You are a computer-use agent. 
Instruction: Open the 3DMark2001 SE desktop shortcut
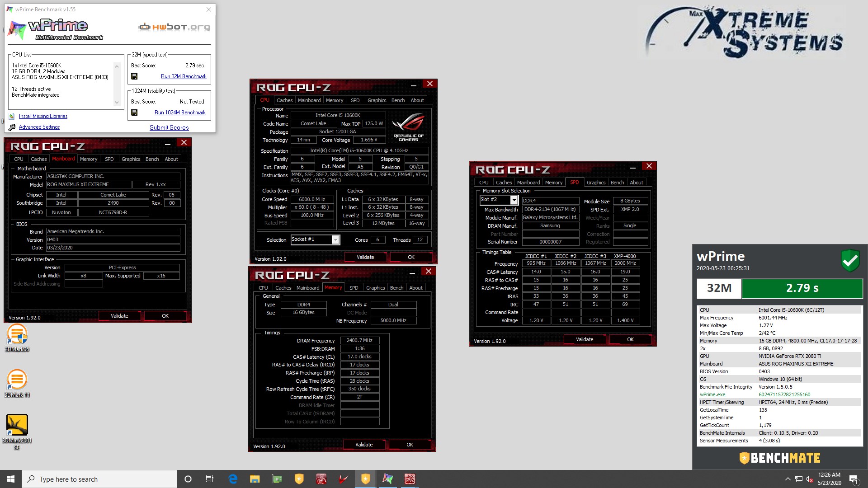(17, 432)
